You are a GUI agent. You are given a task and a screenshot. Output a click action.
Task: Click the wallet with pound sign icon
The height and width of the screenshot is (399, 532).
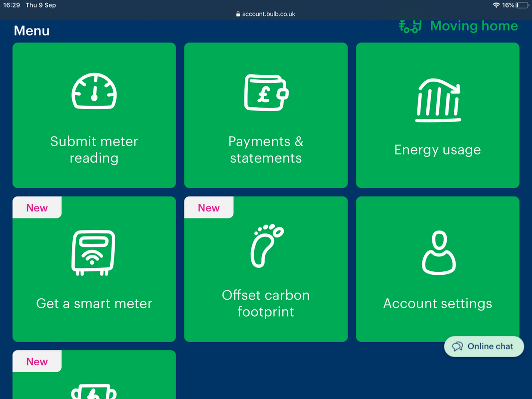pyautogui.click(x=266, y=93)
